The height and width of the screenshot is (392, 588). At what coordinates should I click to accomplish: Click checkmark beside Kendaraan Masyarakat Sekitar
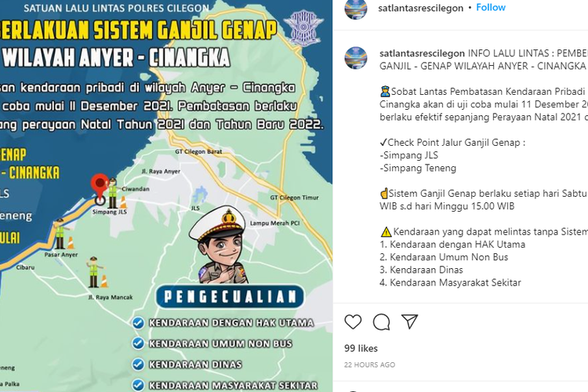(x=138, y=385)
